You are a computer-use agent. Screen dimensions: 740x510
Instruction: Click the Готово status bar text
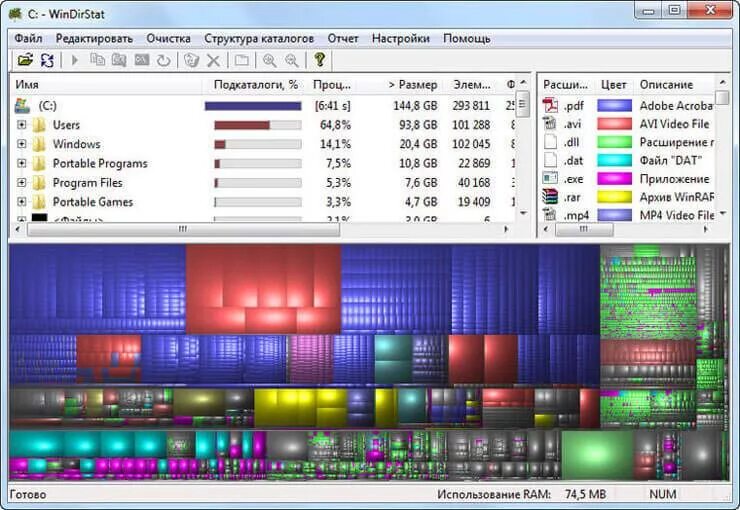pyautogui.click(x=28, y=494)
